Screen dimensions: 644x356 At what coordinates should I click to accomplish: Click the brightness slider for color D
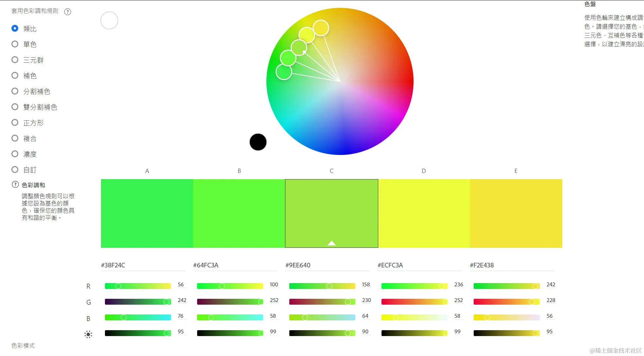414,333
